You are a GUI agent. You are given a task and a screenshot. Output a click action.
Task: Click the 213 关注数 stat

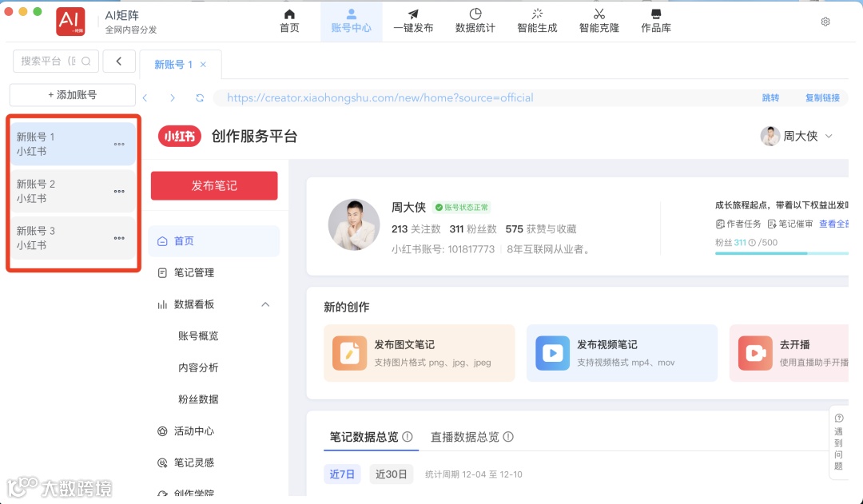[x=416, y=229]
